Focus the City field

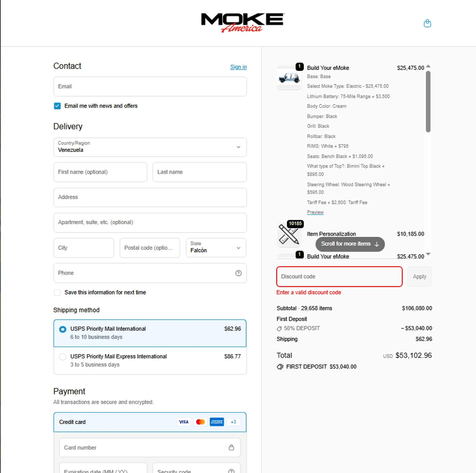[x=83, y=248]
